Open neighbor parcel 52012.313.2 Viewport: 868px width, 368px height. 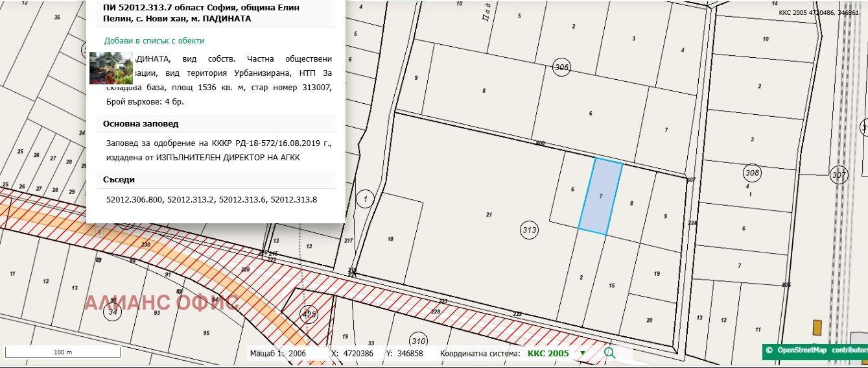coord(191,200)
